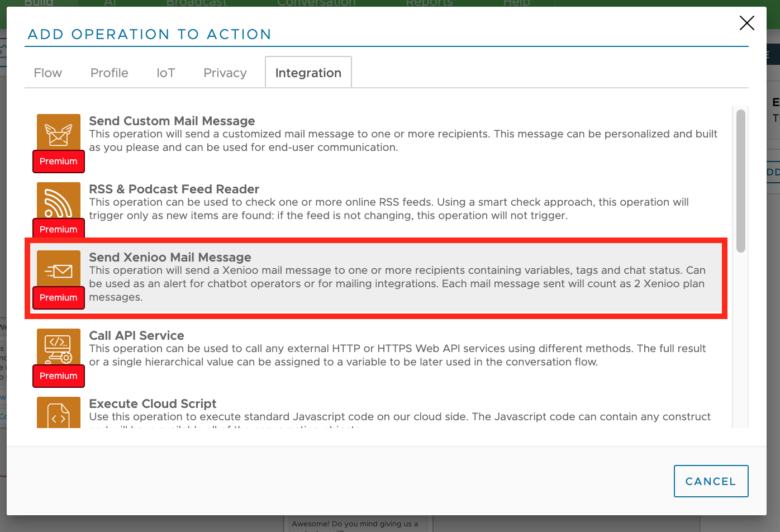Select the Integration tab
Screen dimensions: 780x532
[308, 73]
